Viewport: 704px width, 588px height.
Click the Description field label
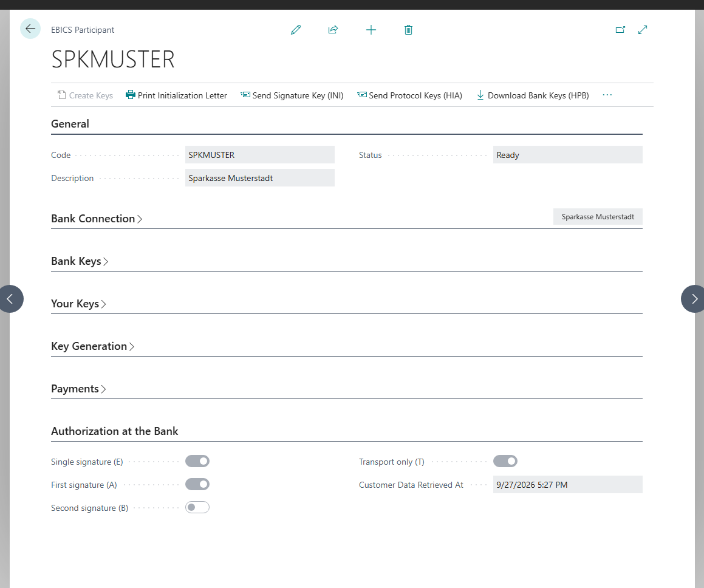point(72,178)
